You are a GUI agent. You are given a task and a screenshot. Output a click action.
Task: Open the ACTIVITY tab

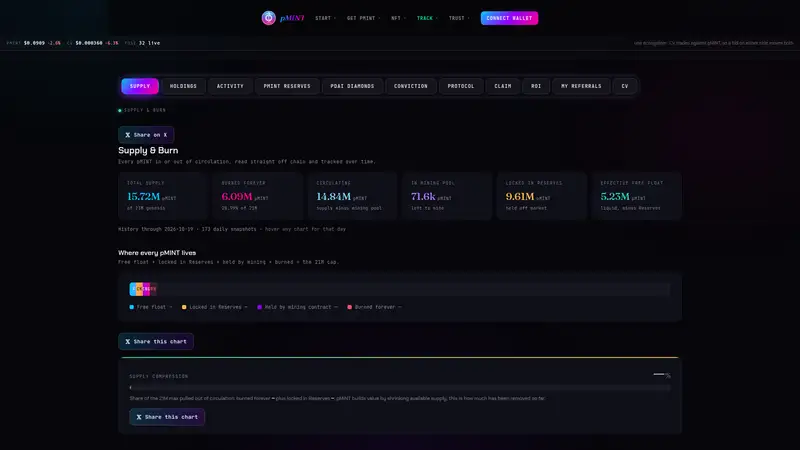click(x=230, y=86)
